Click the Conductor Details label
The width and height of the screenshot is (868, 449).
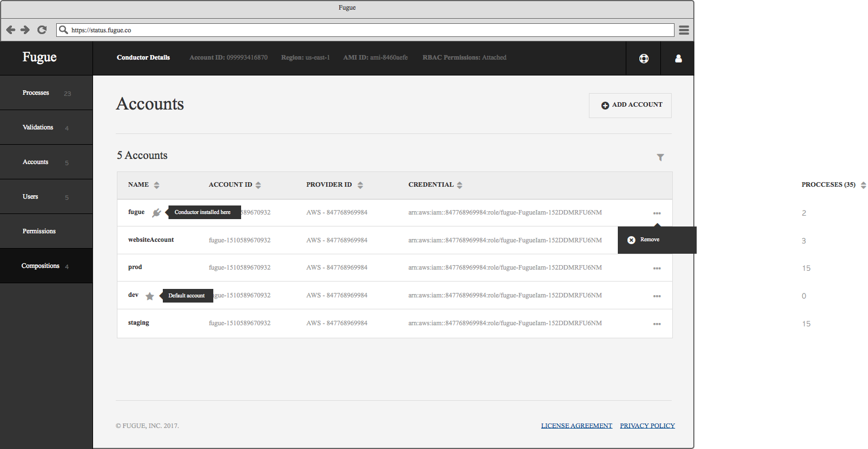[144, 57]
